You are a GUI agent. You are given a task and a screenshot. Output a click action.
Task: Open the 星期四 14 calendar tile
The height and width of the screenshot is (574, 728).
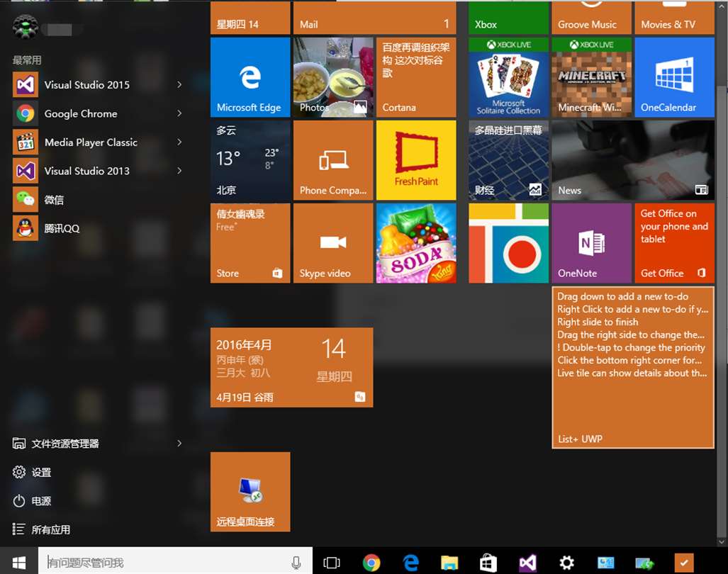250,18
